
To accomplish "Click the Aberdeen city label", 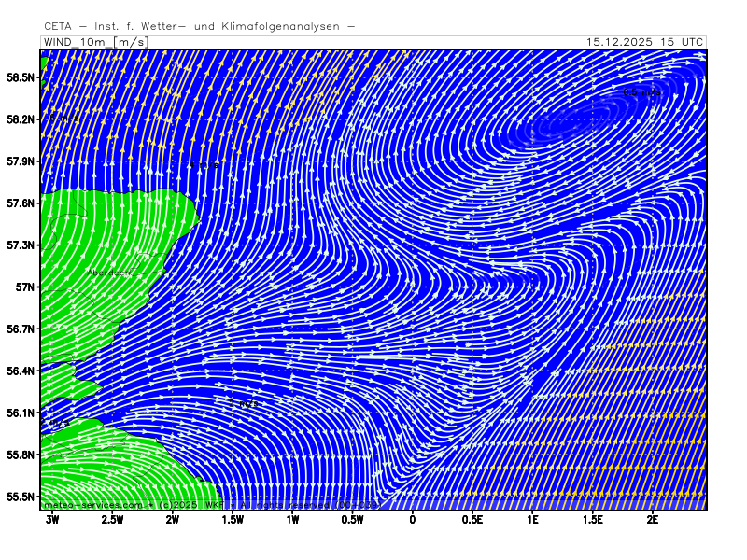I will [108, 273].
